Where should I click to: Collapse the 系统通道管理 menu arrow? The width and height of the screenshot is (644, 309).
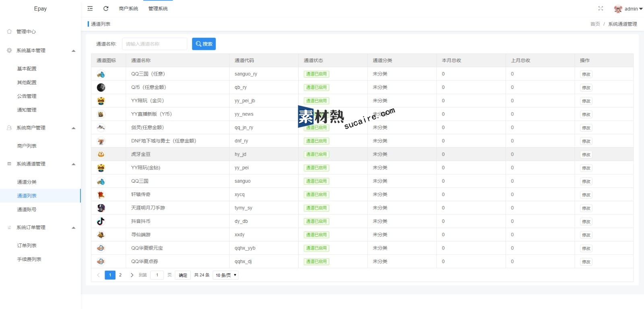pos(74,164)
